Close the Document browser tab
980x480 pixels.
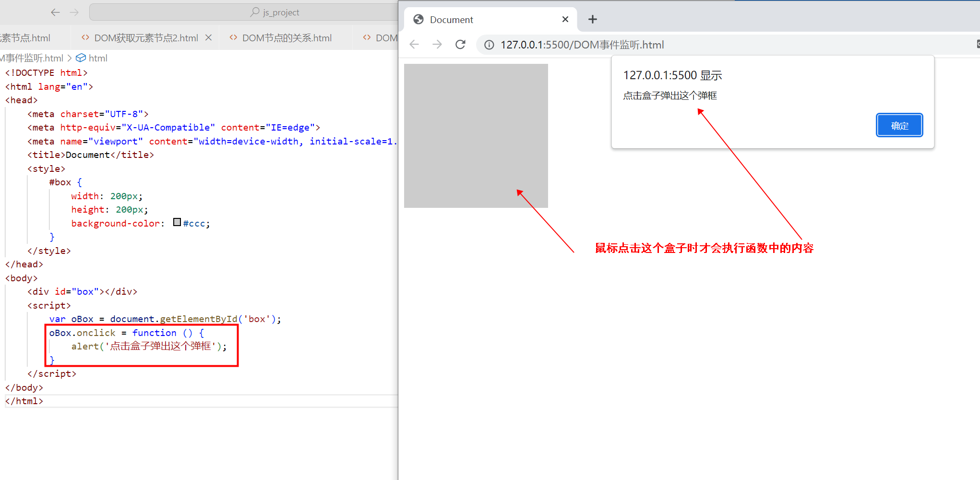click(565, 19)
